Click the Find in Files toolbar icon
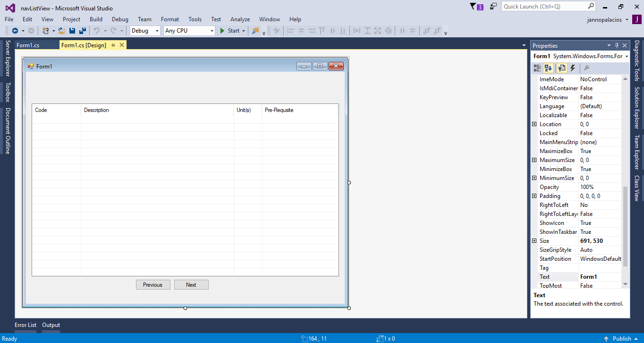 click(255, 31)
